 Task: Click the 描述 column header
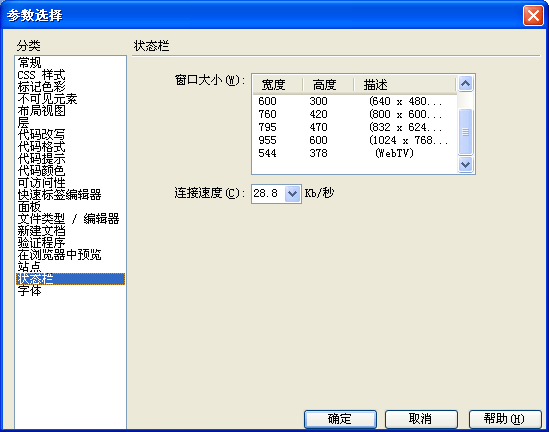click(x=405, y=84)
